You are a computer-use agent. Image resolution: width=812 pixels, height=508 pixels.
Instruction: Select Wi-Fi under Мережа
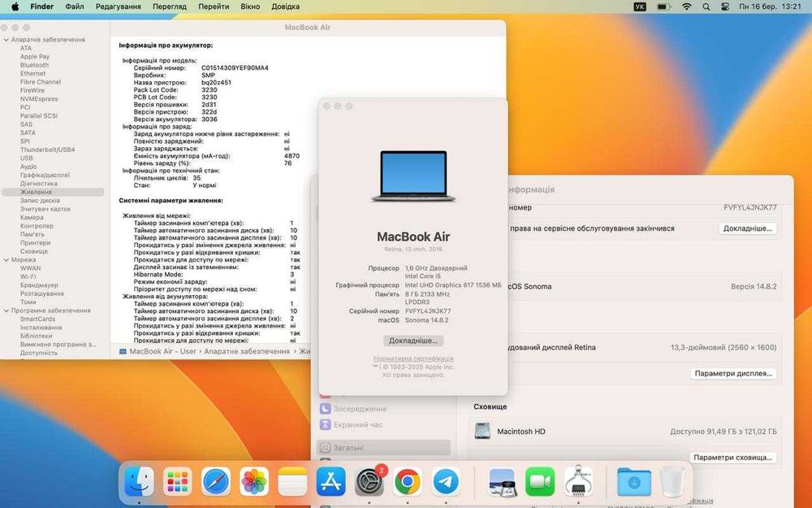(28, 276)
